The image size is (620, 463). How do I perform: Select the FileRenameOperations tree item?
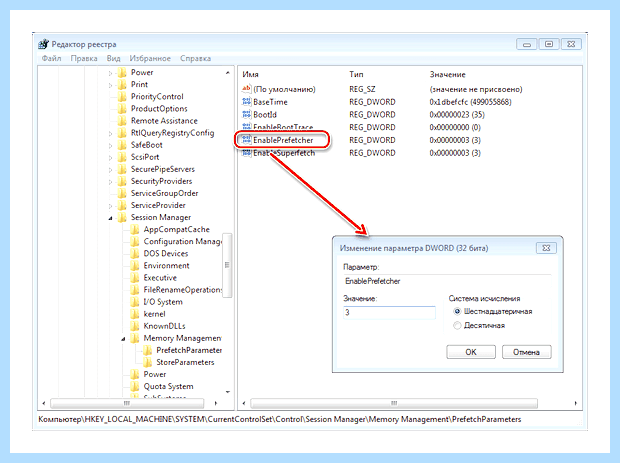click(183, 290)
